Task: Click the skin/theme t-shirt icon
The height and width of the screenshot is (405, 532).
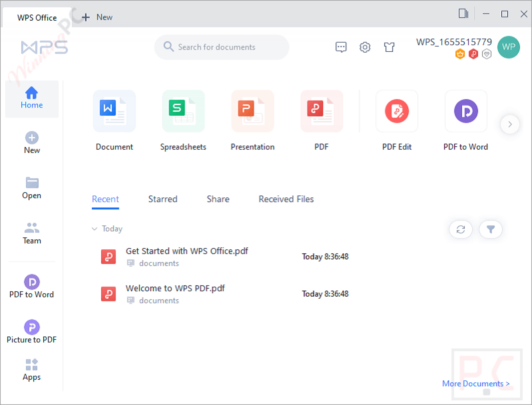Action: (x=389, y=47)
